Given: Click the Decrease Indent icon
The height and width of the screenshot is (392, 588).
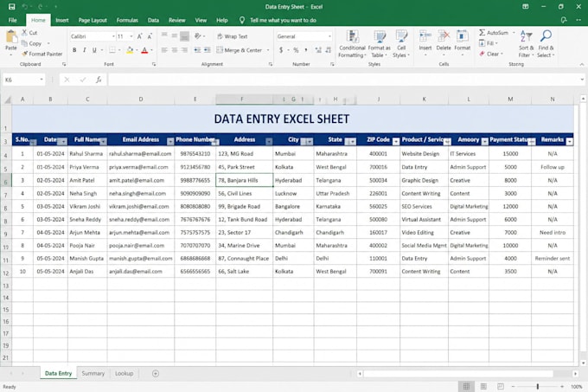Looking at the screenshot, I should (x=197, y=50).
